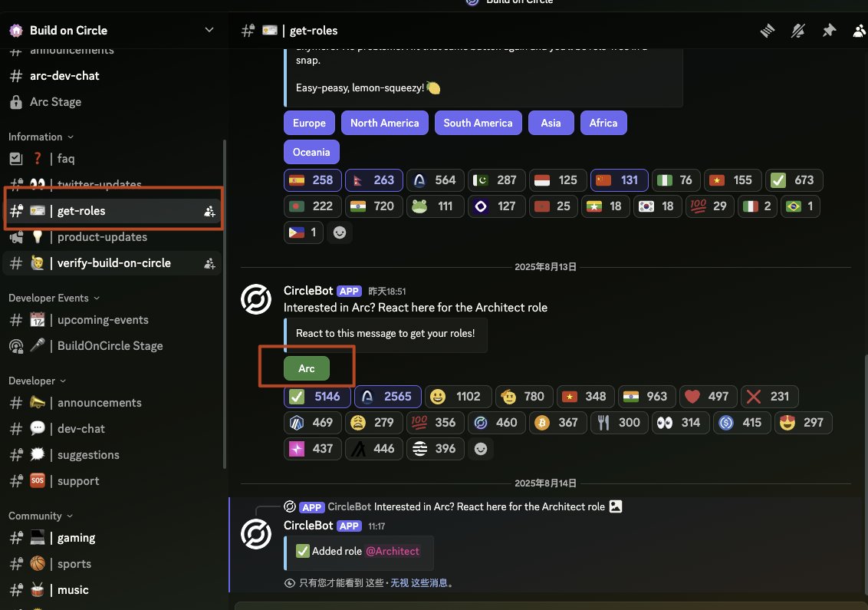The width and height of the screenshot is (868, 610).
Task: Collapse the Developer category
Action: pyautogui.click(x=37, y=381)
